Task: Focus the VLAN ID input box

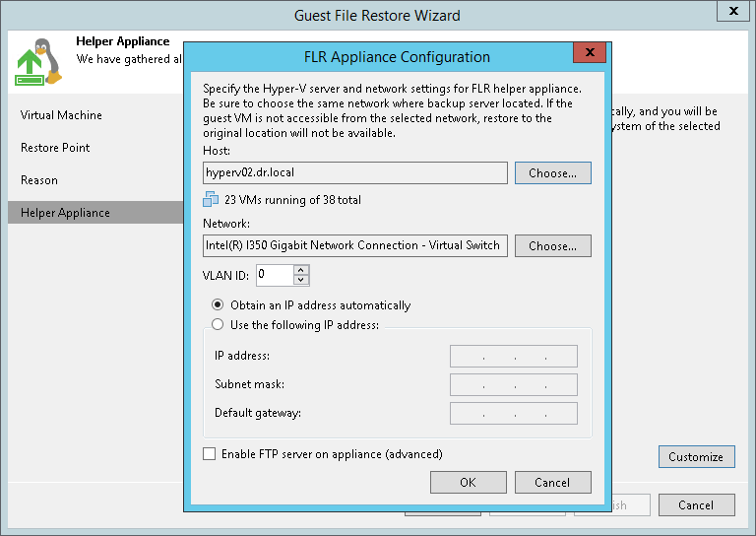Action: [275, 275]
